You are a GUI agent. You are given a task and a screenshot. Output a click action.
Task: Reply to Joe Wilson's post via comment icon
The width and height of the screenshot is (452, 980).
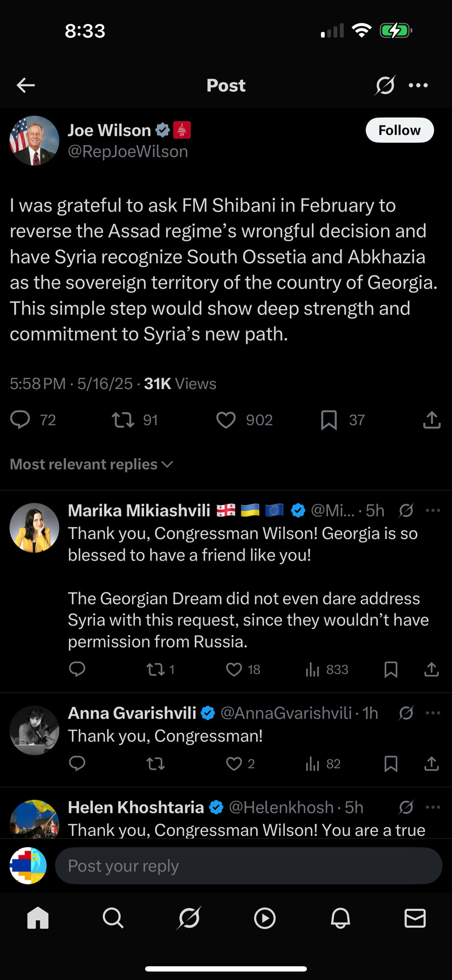[x=20, y=420]
